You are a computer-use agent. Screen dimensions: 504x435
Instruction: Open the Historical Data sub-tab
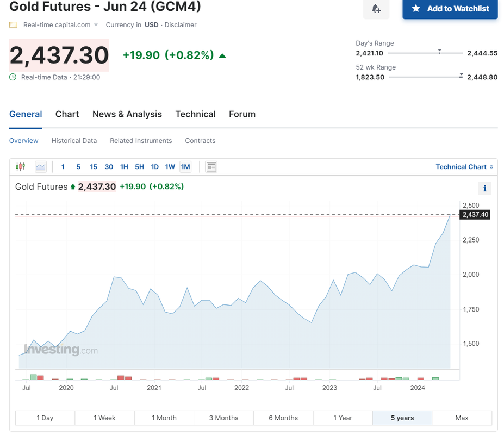(x=74, y=140)
